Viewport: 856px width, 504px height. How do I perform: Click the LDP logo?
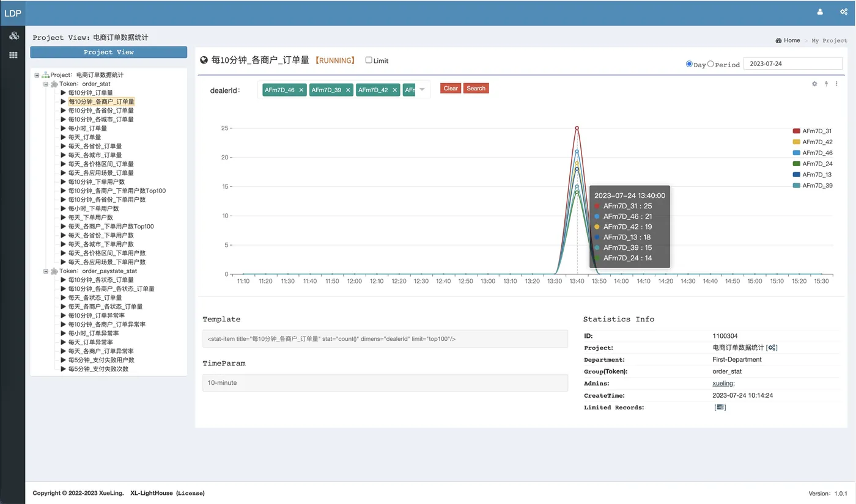pos(12,13)
